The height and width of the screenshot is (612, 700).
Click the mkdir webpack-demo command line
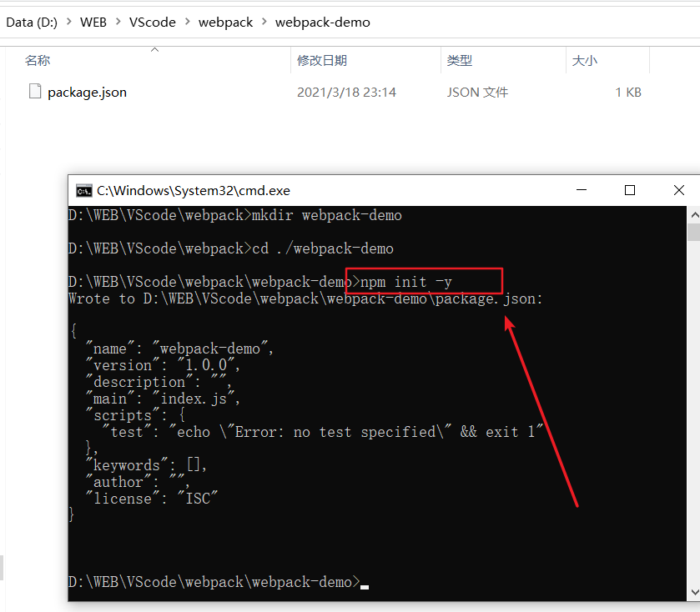click(234, 215)
